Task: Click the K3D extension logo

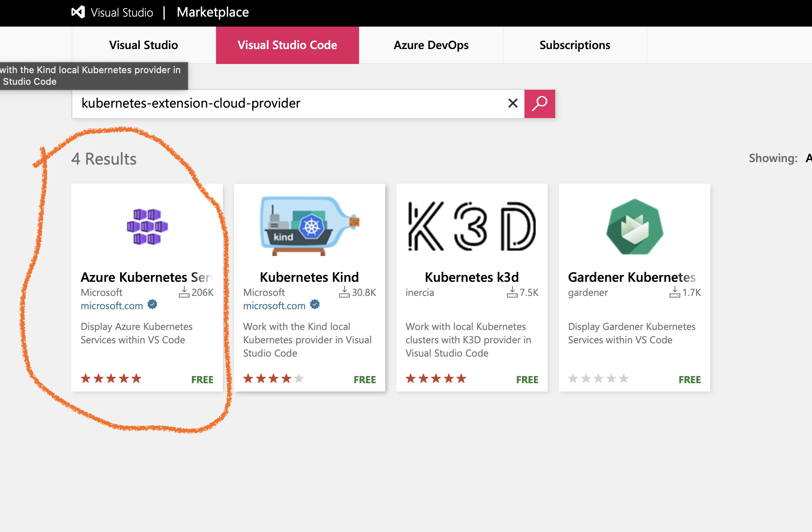Action: click(472, 227)
